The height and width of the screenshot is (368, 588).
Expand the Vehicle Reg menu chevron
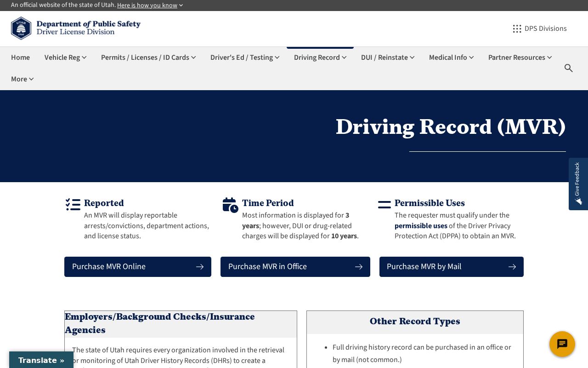pos(84,57)
